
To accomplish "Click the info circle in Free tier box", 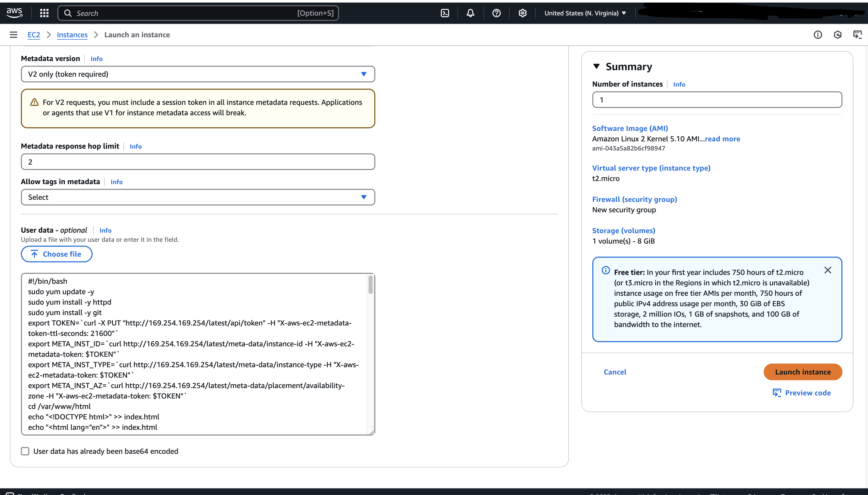I will point(606,270).
